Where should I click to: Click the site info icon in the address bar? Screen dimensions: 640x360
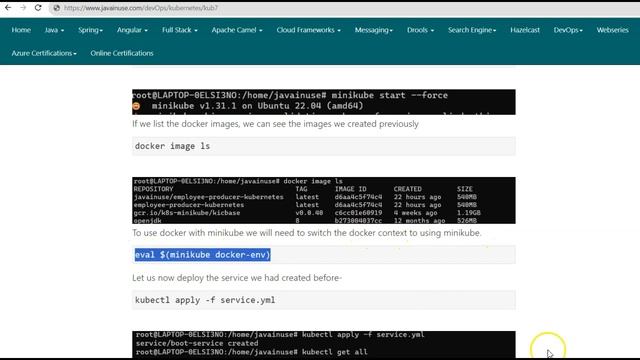(x=57, y=8)
